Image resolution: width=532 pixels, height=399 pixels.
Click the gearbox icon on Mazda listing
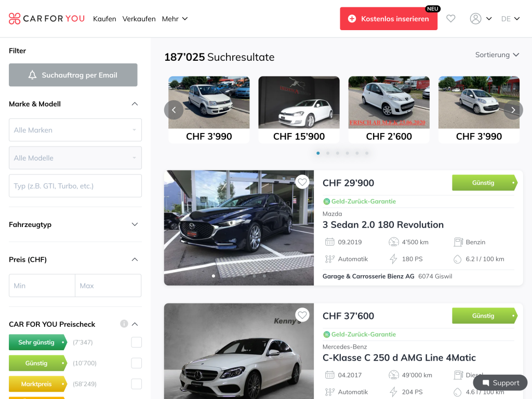(330, 259)
